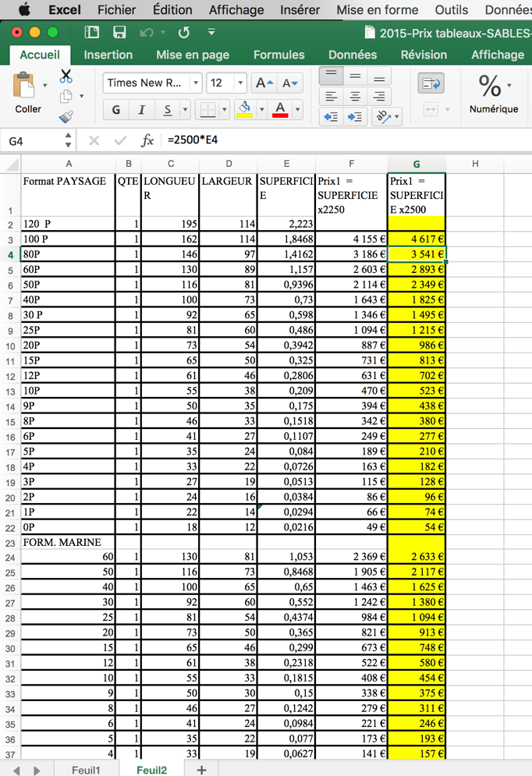Select cell FORM. MARINE

[x=68, y=542]
